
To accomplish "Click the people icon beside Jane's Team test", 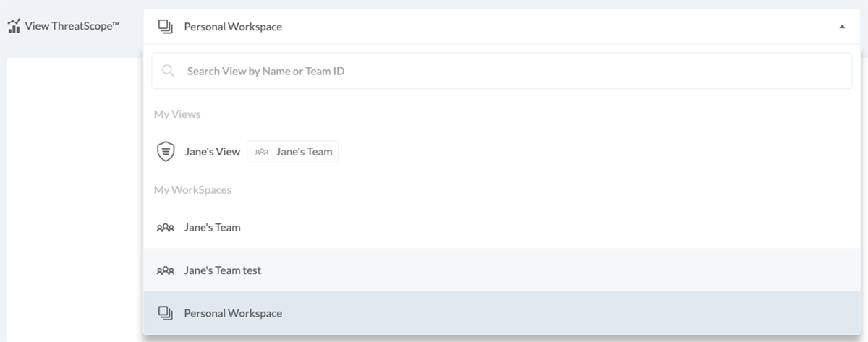I will (165, 270).
